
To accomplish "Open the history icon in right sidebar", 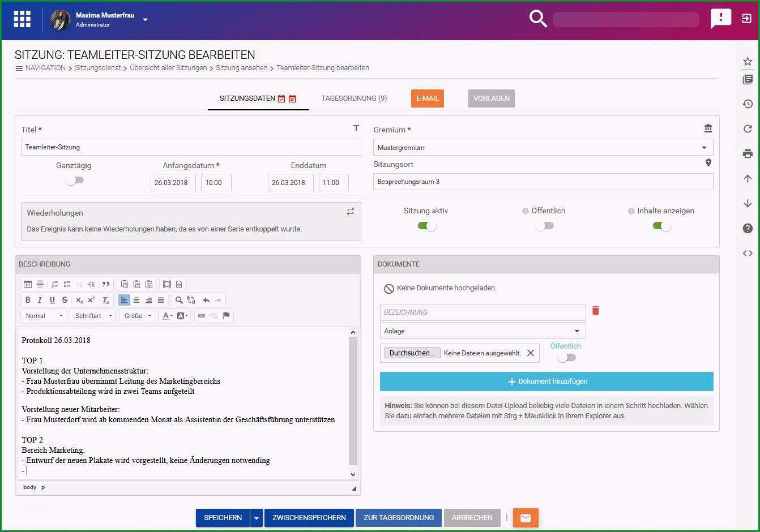I will [x=748, y=104].
